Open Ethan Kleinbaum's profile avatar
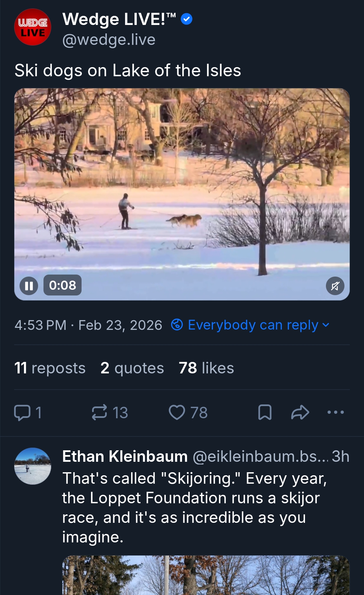The width and height of the screenshot is (364, 595). 33,466
